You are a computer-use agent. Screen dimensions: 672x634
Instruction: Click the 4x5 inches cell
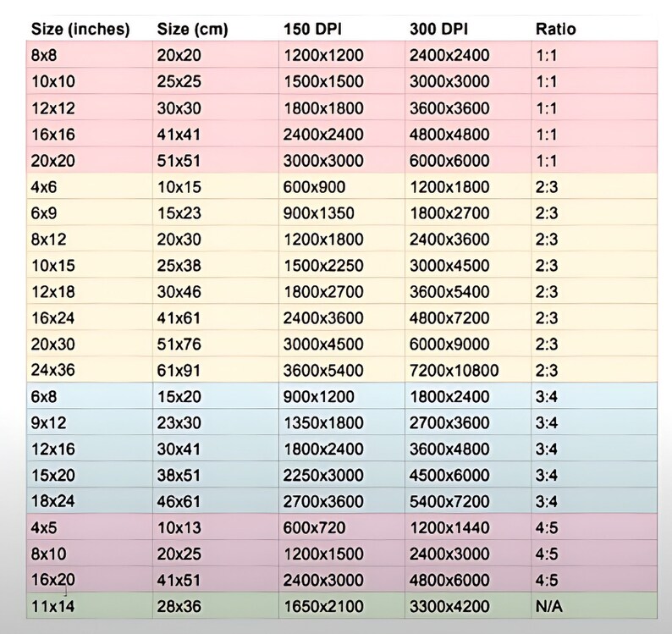point(89,527)
